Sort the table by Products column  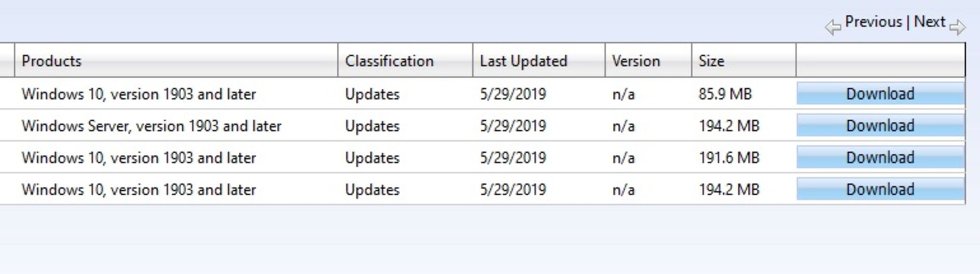click(52, 61)
